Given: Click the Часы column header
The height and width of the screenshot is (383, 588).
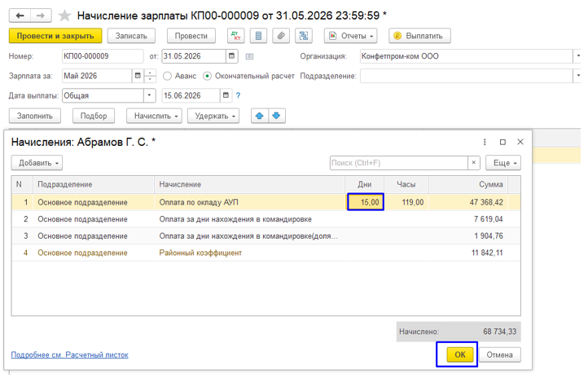Looking at the screenshot, I should [406, 184].
